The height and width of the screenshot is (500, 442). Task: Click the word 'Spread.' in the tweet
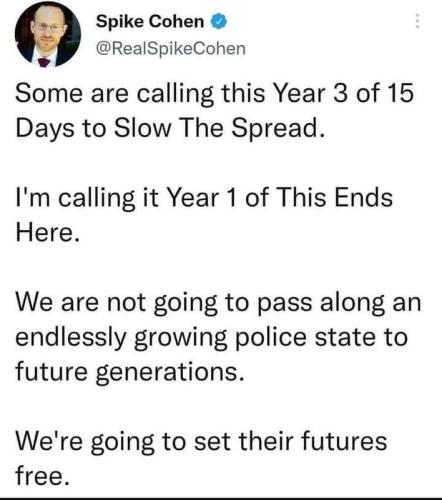278,128
